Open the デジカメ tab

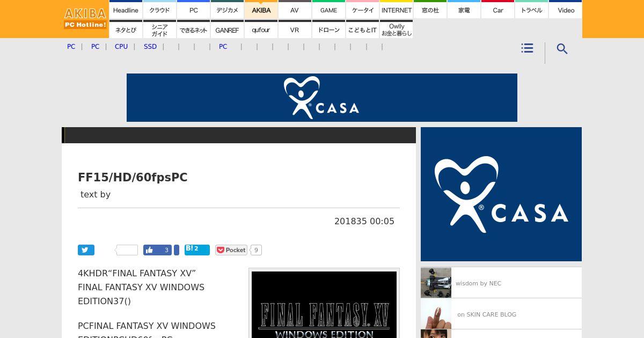click(x=227, y=10)
